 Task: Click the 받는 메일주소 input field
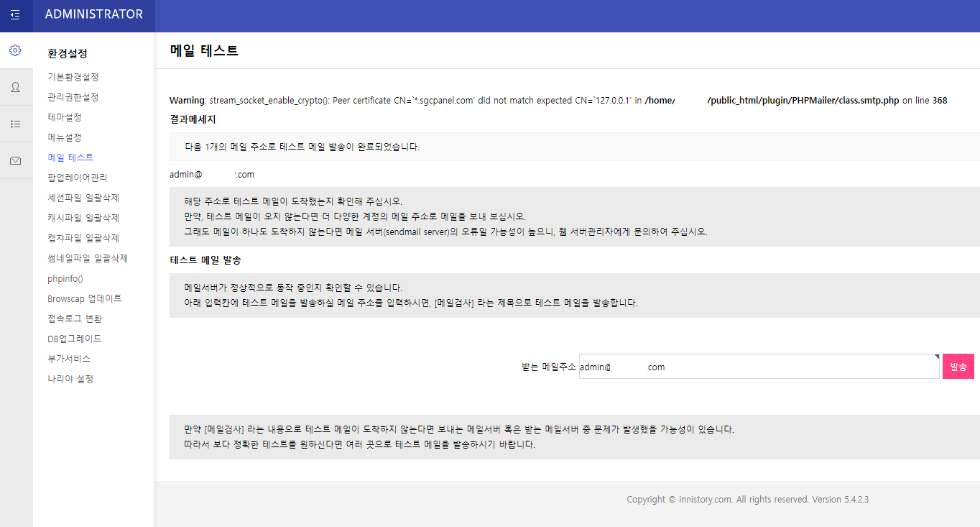tap(759, 367)
